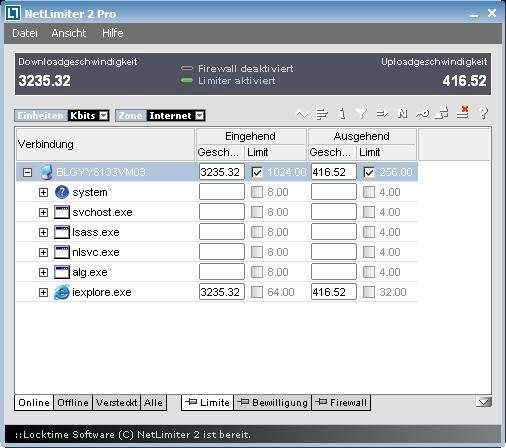Image resolution: width=506 pixels, height=448 pixels.
Task: Open help via question mark toolbar icon
Action: coord(483,113)
